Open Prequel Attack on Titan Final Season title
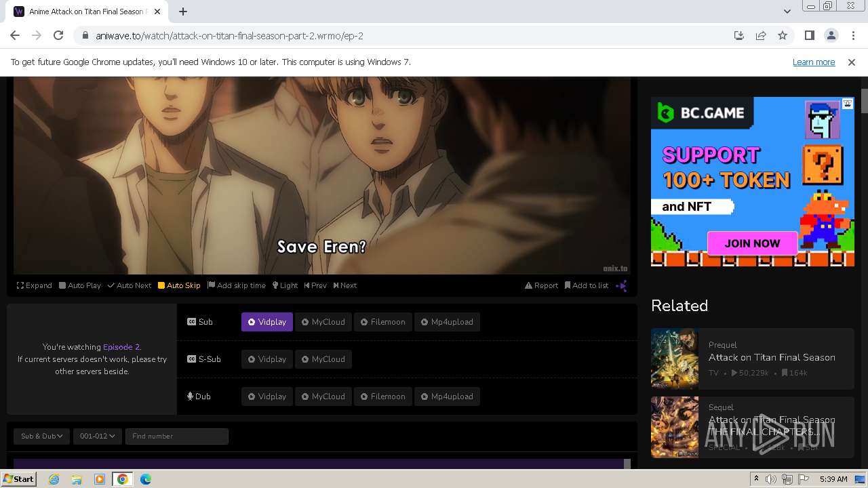Screen dimensions: 868x488 click(x=772, y=357)
